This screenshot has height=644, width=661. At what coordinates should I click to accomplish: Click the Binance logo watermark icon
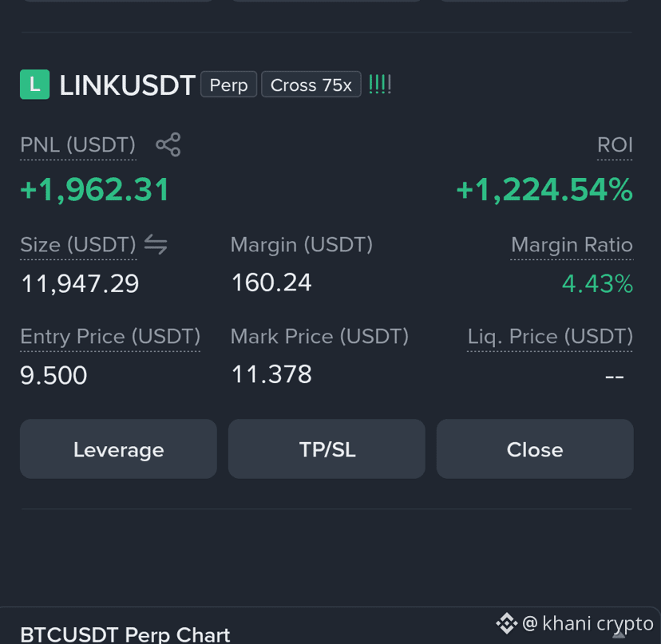click(506, 623)
